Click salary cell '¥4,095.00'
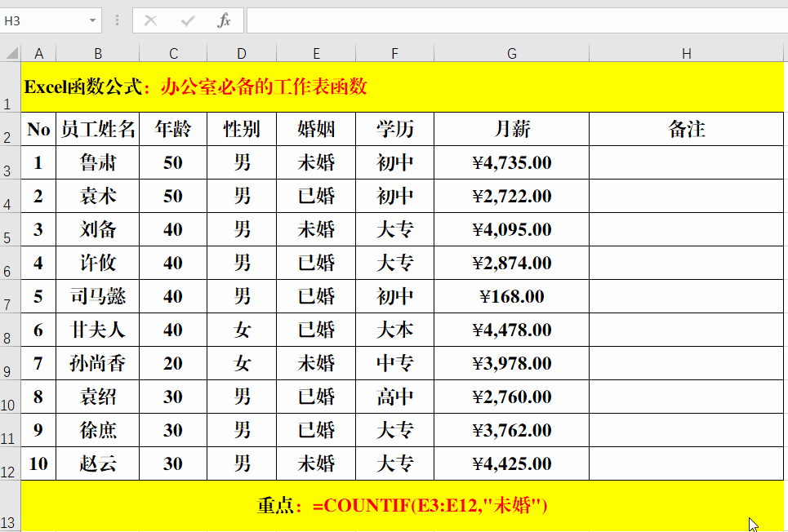 [512, 229]
